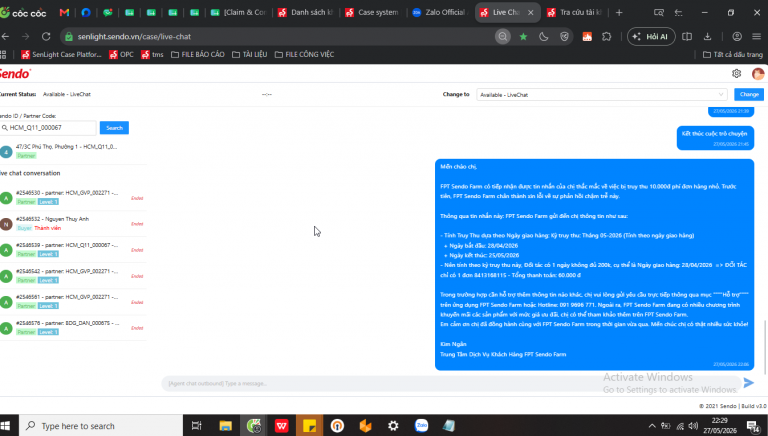Open conversation #2546576 partner BDG_DAN_000675
The width and height of the screenshot is (768, 436).
pos(73,327)
